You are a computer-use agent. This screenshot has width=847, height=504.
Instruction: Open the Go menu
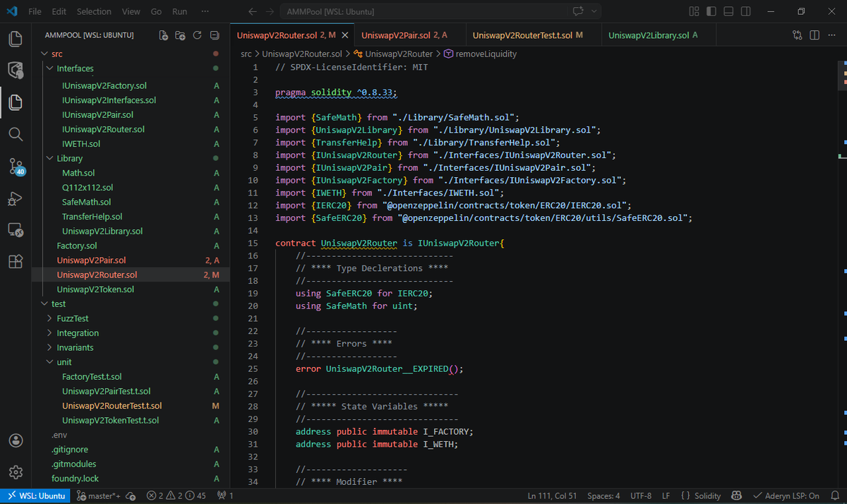click(156, 12)
